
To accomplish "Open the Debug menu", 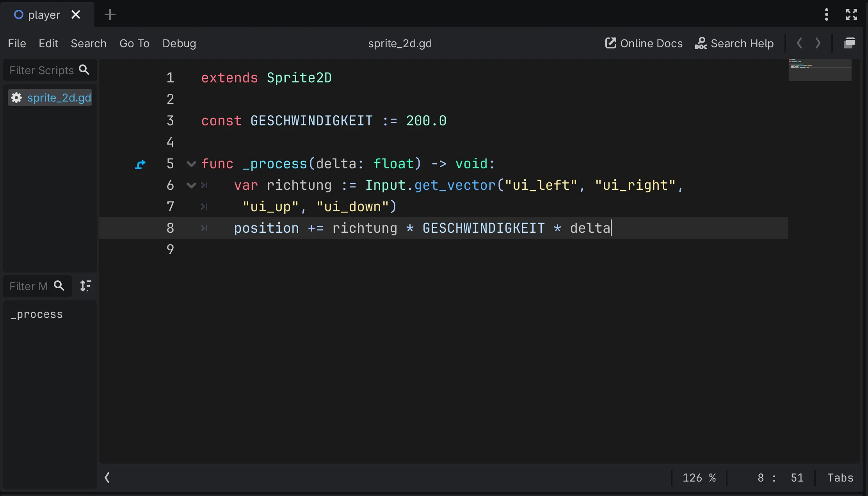I will click(179, 43).
